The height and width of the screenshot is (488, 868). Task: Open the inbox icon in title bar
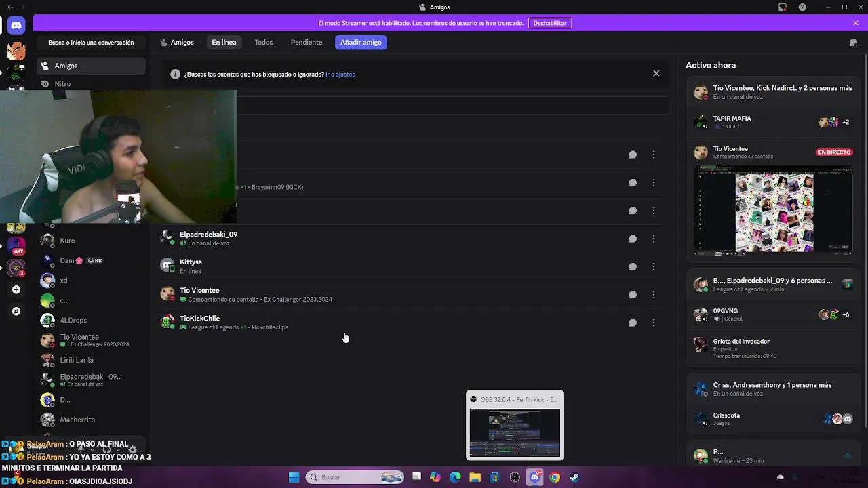[783, 7]
